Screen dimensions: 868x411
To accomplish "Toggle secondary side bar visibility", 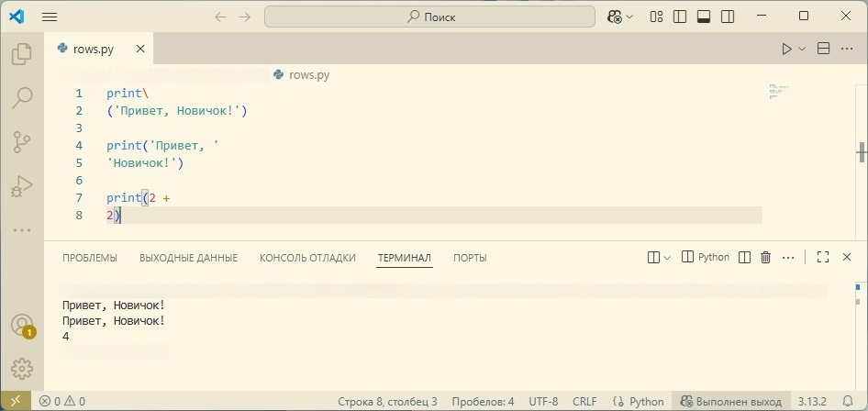I will pos(728,17).
